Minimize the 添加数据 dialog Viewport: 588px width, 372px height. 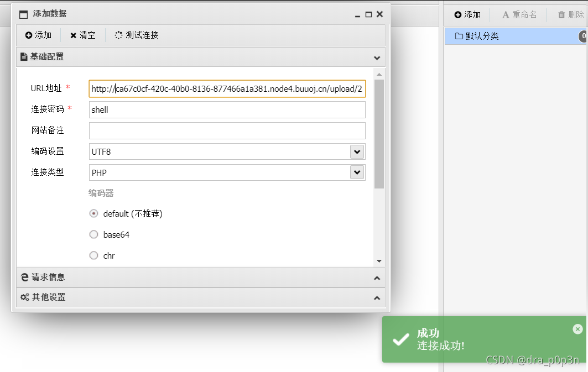click(357, 15)
